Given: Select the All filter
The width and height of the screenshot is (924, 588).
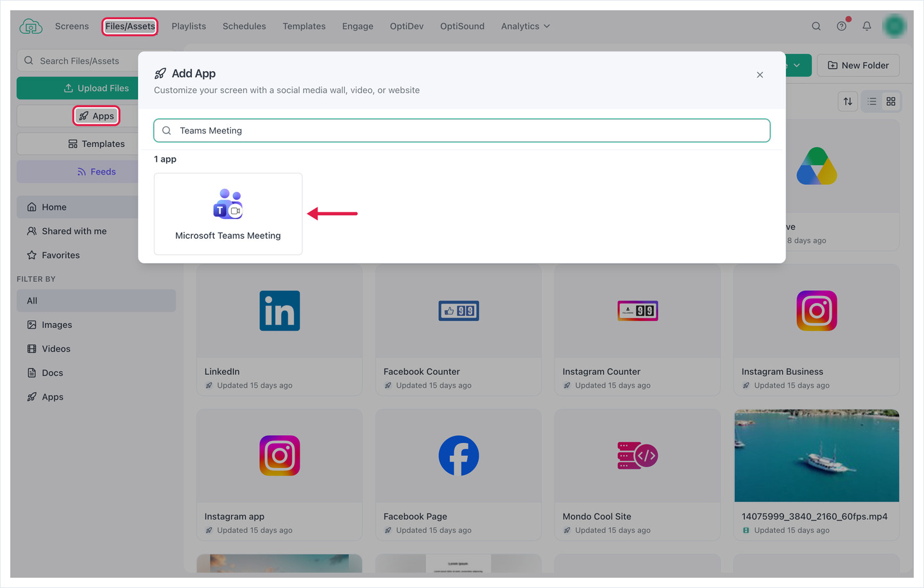Looking at the screenshot, I should coord(96,301).
